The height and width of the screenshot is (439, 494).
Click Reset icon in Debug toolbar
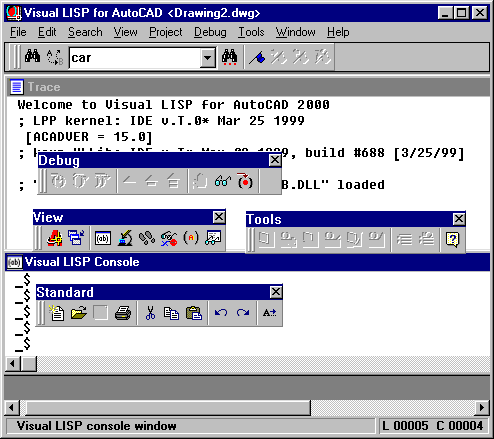(173, 182)
